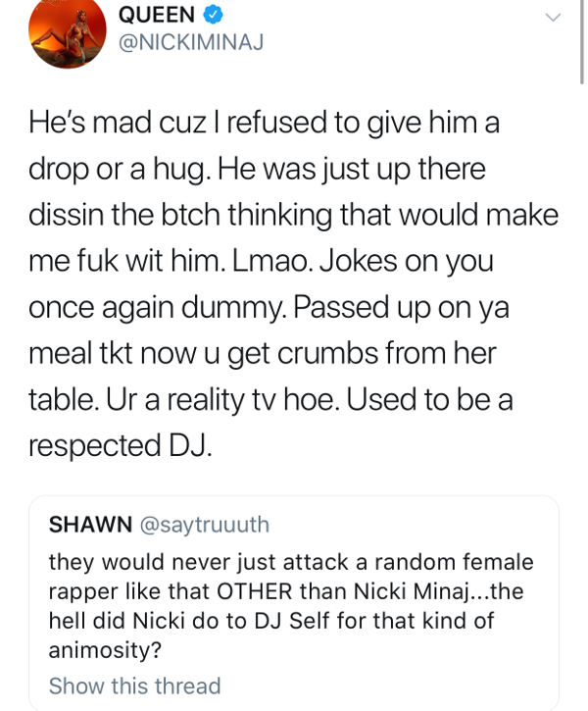The image size is (588, 711).
Task: Open quoted text 'they would never just attack'
Action: [x=291, y=563]
